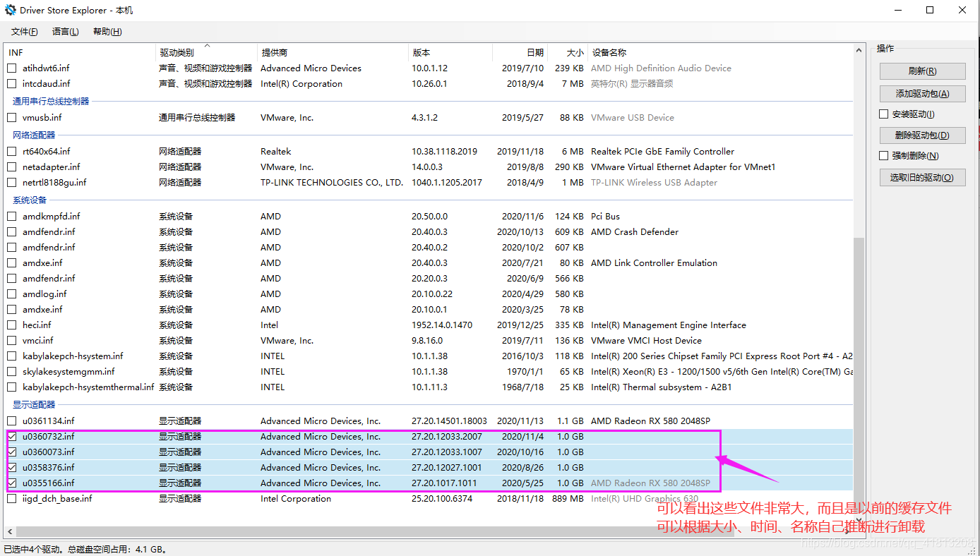
Task: Click the horizontal scrollbar left arrow
Action: click(x=10, y=531)
